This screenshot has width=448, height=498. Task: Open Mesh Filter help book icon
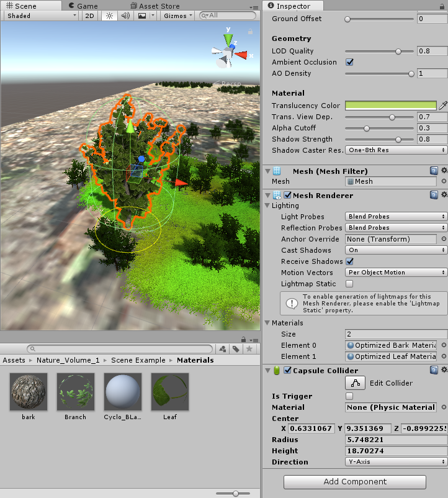434,171
